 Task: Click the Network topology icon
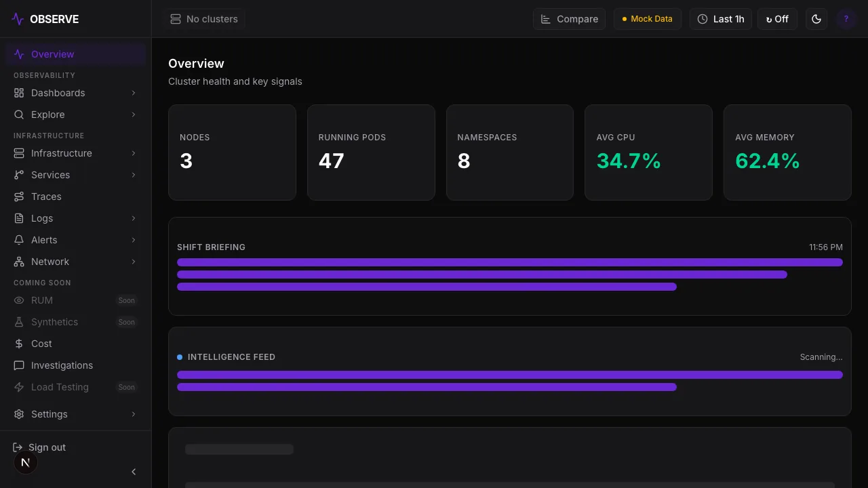(x=19, y=262)
